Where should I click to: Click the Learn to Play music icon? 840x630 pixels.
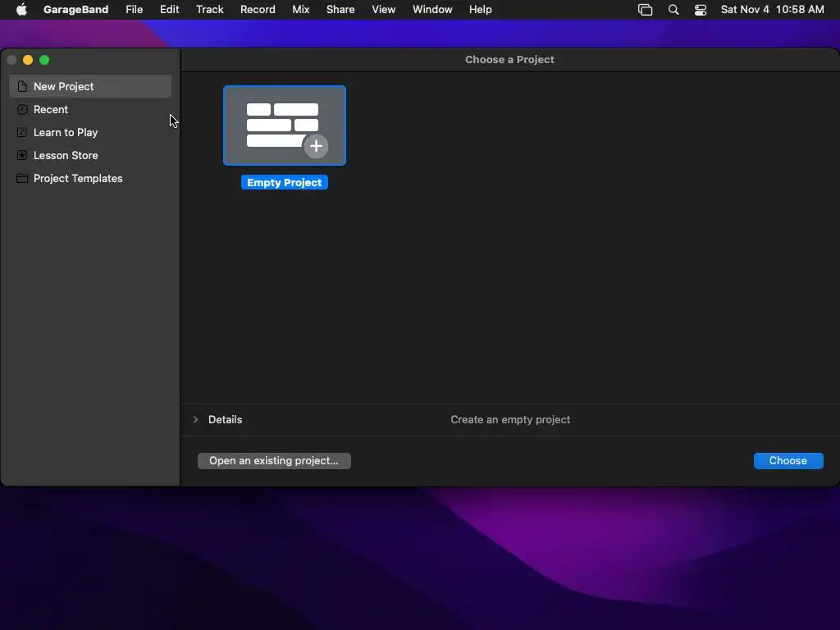[x=22, y=132]
